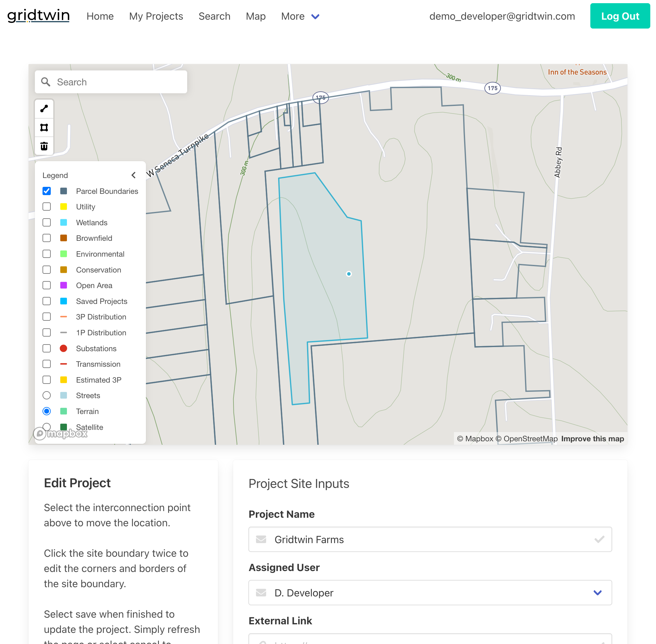Click the Substations red color swatch
The width and height of the screenshot is (656, 644).
pyautogui.click(x=63, y=348)
